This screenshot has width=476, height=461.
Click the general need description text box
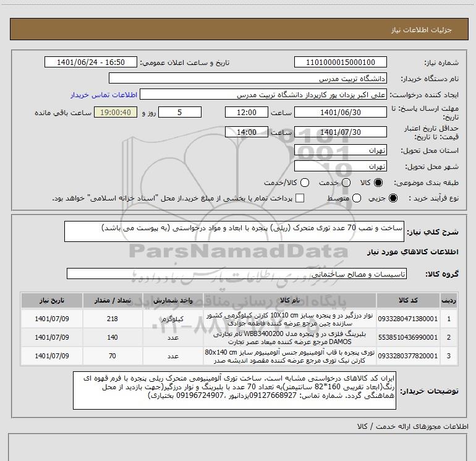click(x=234, y=231)
